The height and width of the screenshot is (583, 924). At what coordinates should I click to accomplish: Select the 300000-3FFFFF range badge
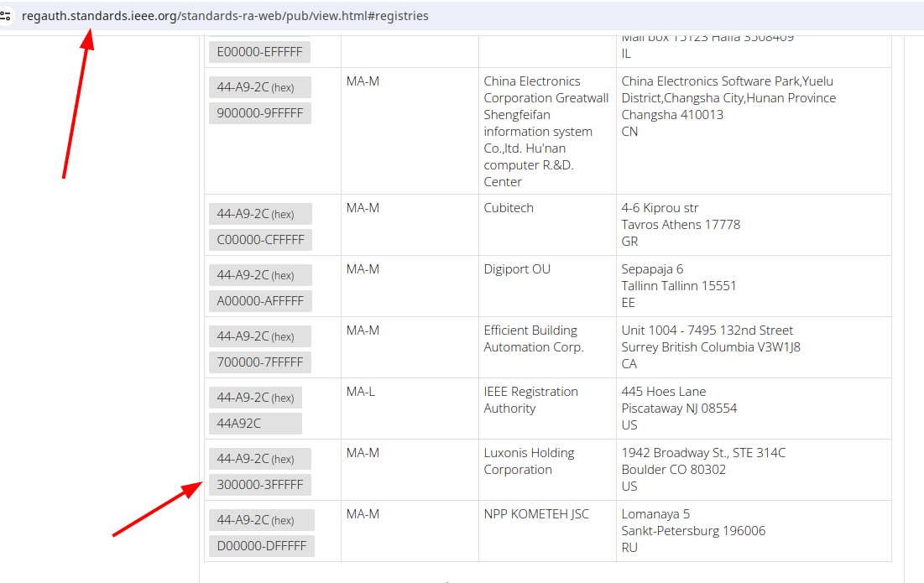tap(260, 485)
